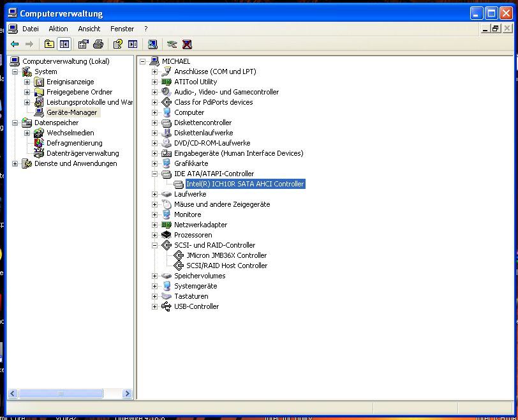Click the Diskettenlaufwerke icon
Image resolution: width=518 pixels, height=420 pixels.
(166, 133)
